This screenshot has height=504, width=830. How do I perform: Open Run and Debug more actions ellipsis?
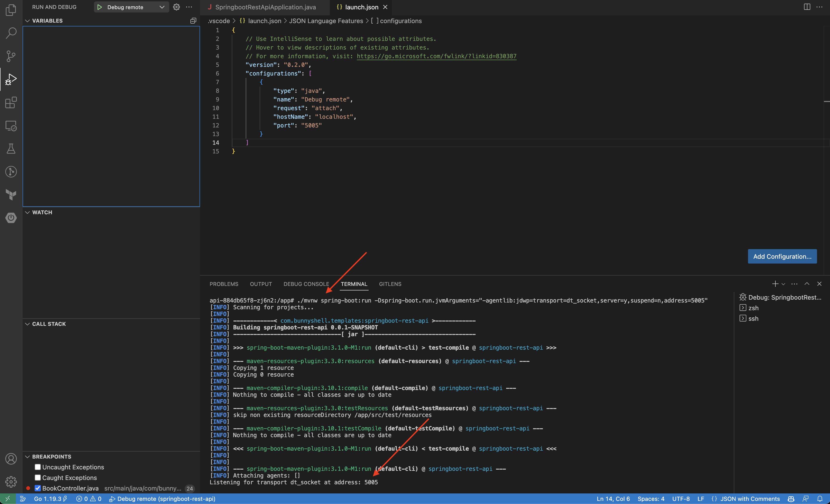(189, 7)
